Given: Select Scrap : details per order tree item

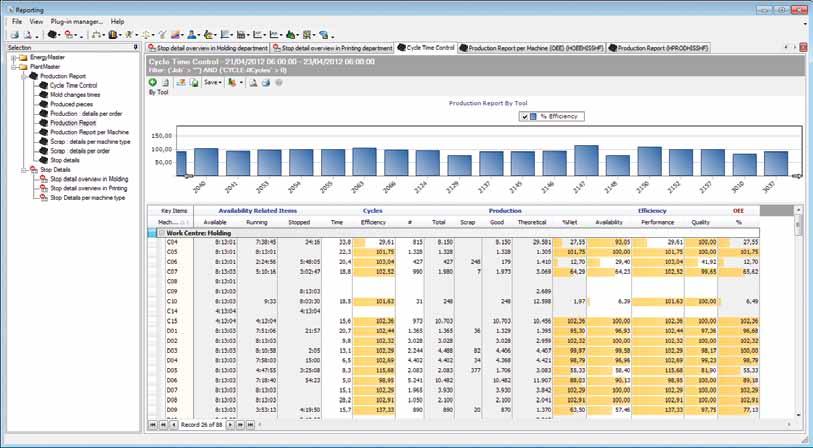Looking at the screenshot, I should [80, 151].
